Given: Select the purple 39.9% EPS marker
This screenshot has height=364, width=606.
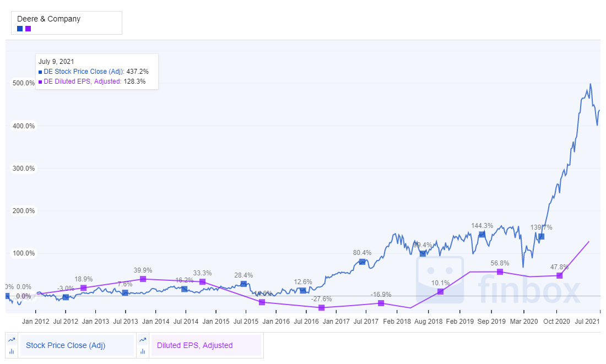Looking at the screenshot, I should point(143,279).
